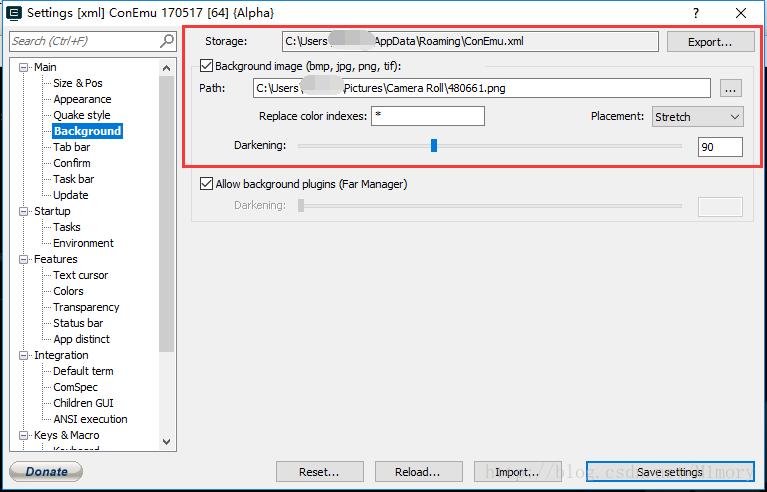Open the Environment settings page
The height and width of the screenshot is (492, 767).
[x=83, y=243]
